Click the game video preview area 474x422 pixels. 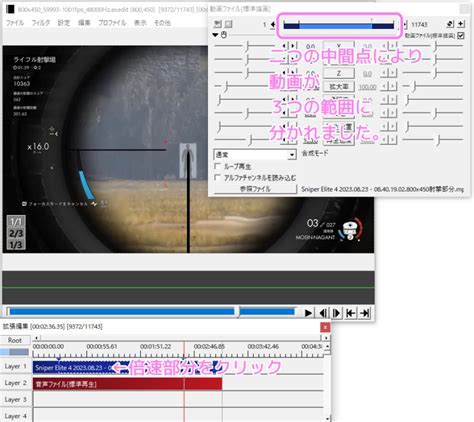[188, 149]
